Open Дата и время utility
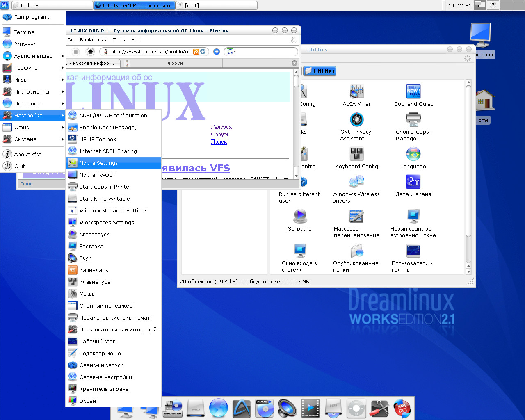The image size is (525, 420). (413, 186)
